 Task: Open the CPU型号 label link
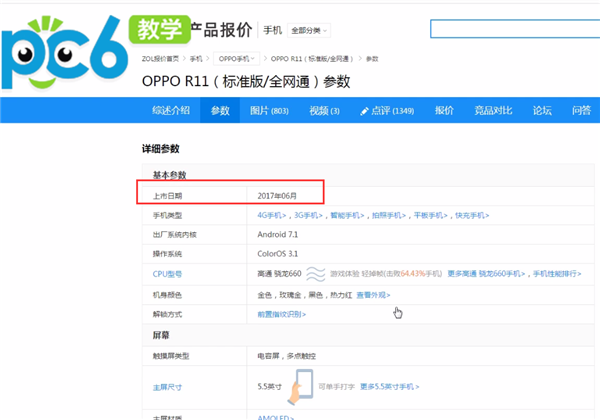(167, 274)
